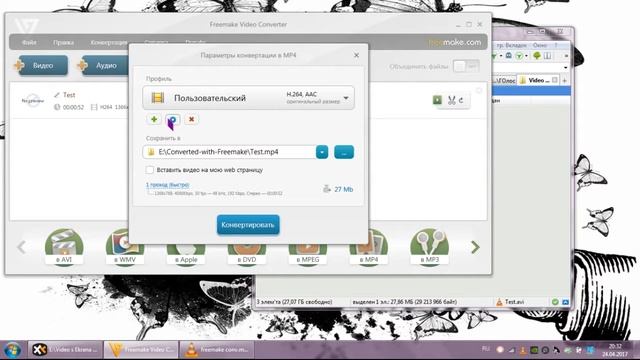Select the Test video preview thumbnail
The image size is (640, 360).
[33, 100]
